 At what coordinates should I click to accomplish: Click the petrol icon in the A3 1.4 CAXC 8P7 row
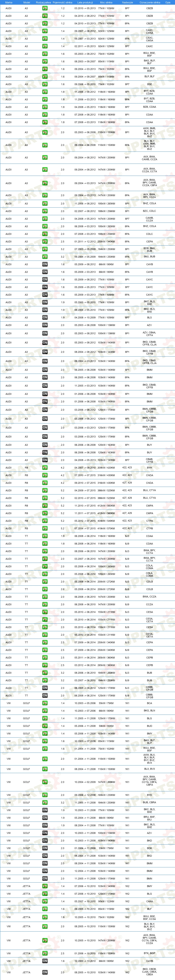[45, 46]
